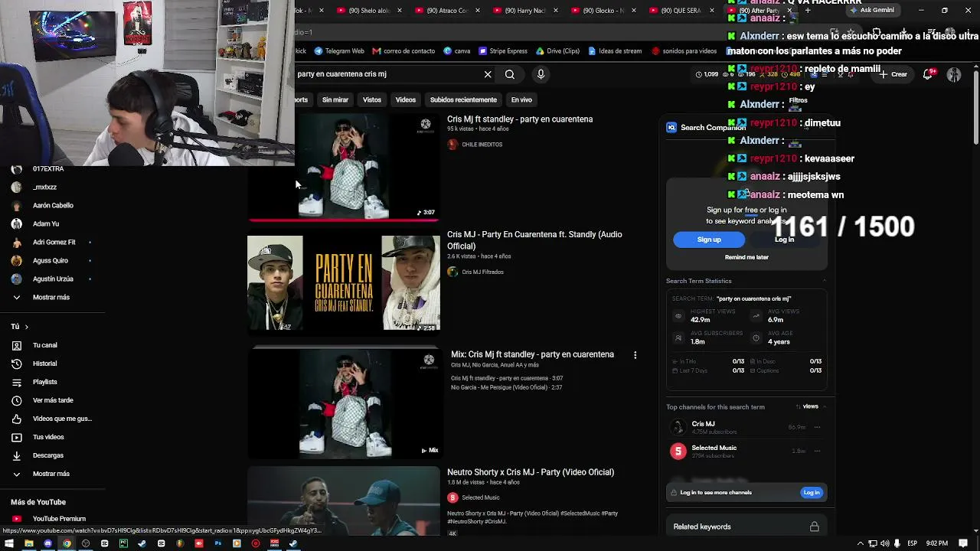Viewport: 980px width, 551px height.
Task: Open the 'correo de contacto' bookmark
Action: 403,51
